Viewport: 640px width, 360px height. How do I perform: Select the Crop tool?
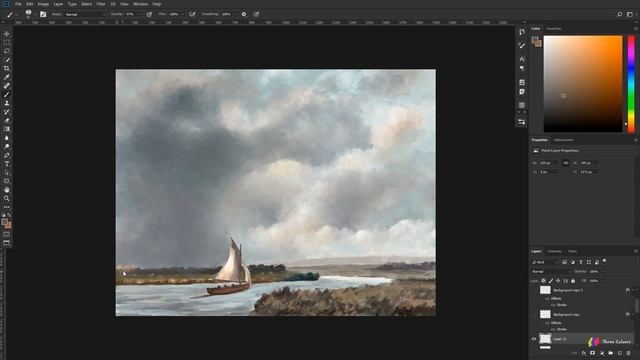(x=7, y=68)
